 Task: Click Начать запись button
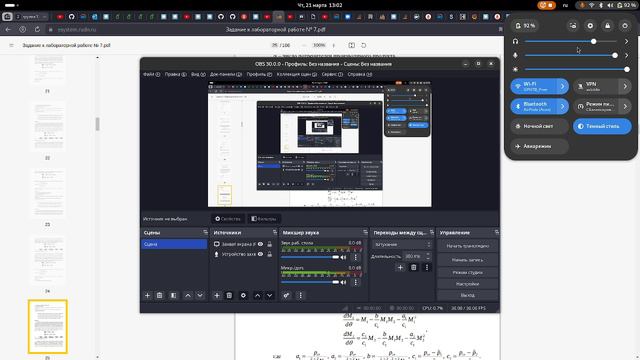click(x=467, y=260)
